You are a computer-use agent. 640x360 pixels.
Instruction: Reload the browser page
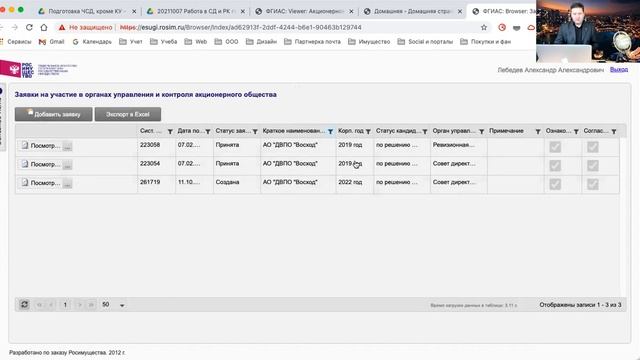click(29, 27)
